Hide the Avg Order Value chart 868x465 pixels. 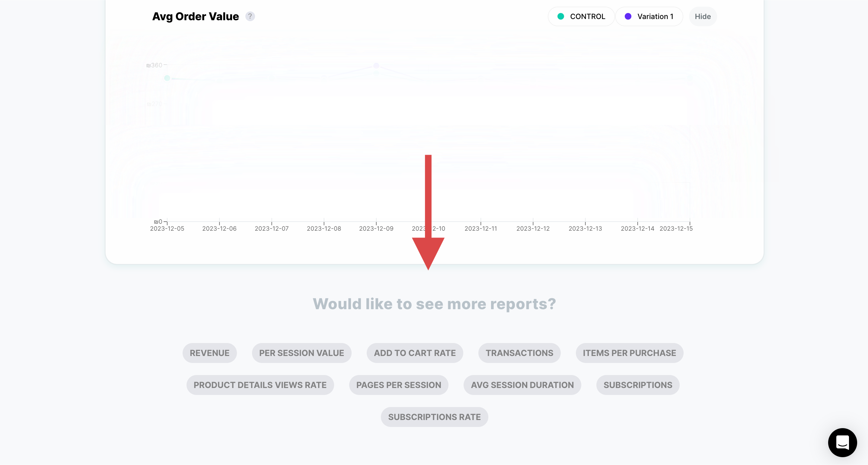point(703,16)
